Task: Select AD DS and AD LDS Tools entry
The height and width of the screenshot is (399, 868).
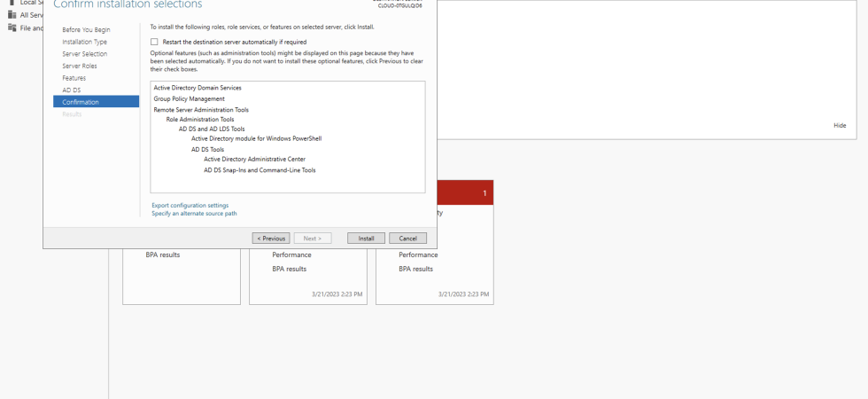Action: pyautogui.click(x=212, y=129)
